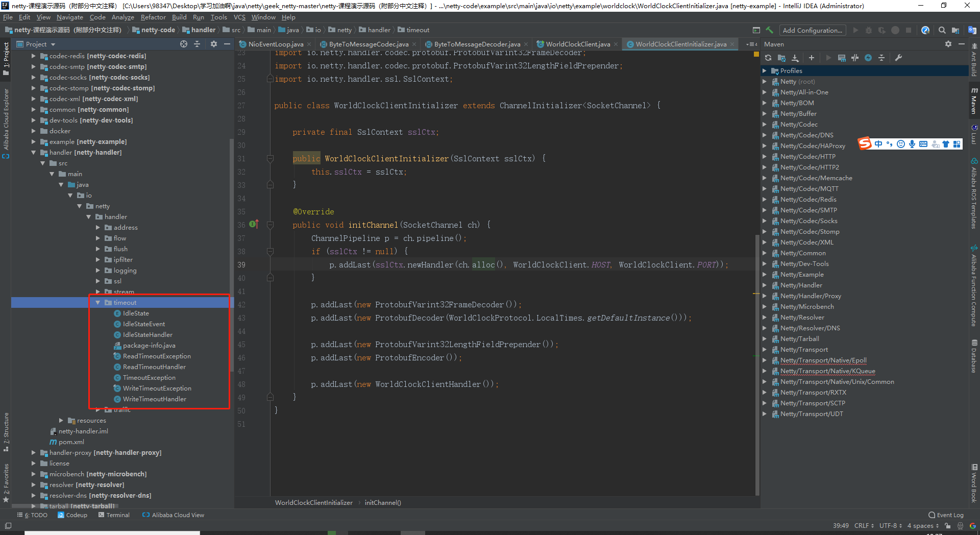Image resolution: width=980 pixels, height=535 pixels.
Task: Open the Terminal tool window
Action: coord(114,515)
